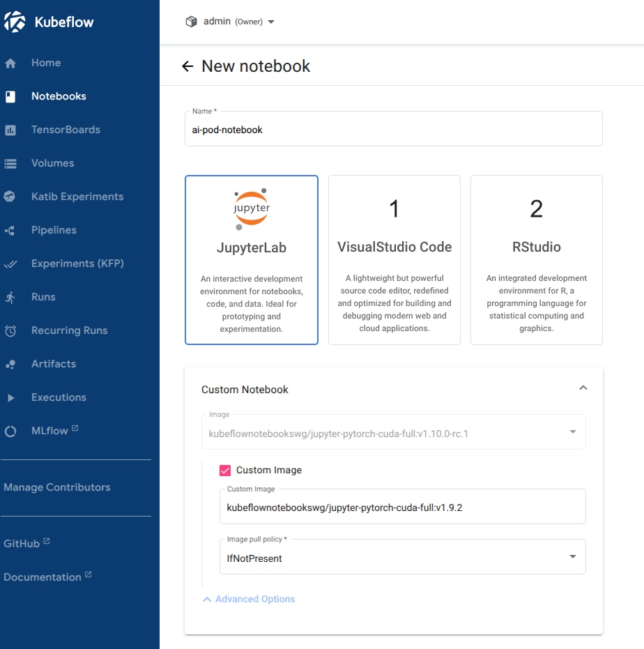Open Katib Experiments icon
Viewport: 644px width, 649px height.
pyautogui.click(x=10, y=196)
